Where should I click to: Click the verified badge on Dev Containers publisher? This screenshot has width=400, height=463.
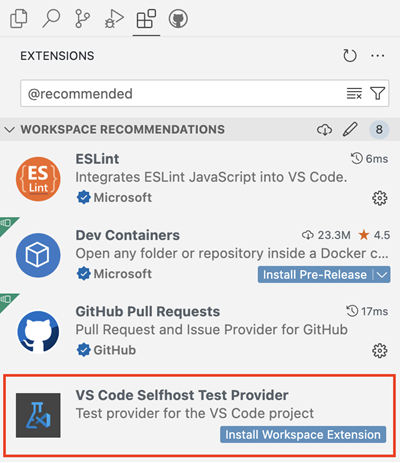[83, 274]
